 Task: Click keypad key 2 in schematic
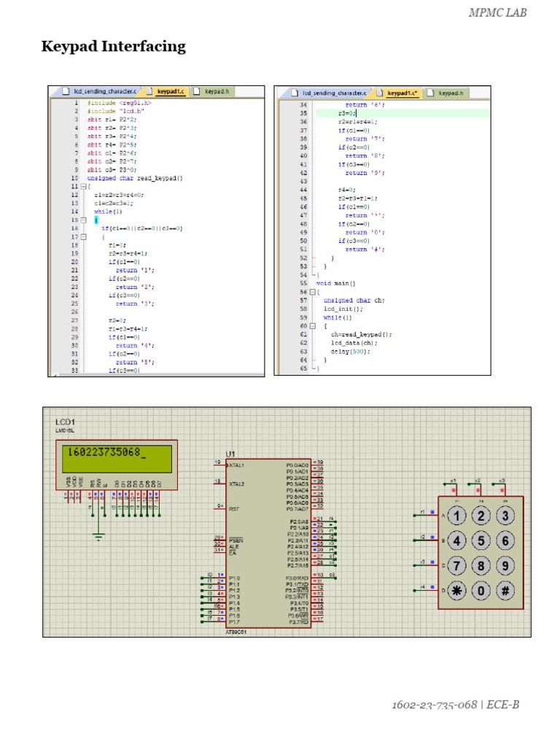tap(481, 516)
